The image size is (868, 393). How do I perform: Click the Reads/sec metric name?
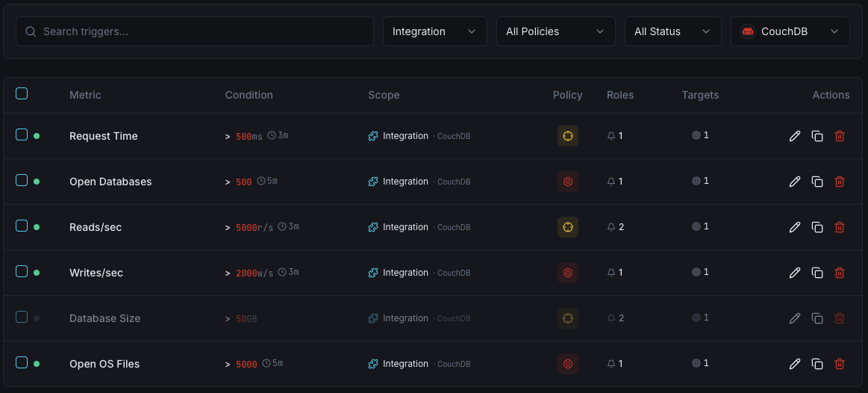[x=96, y=226]
